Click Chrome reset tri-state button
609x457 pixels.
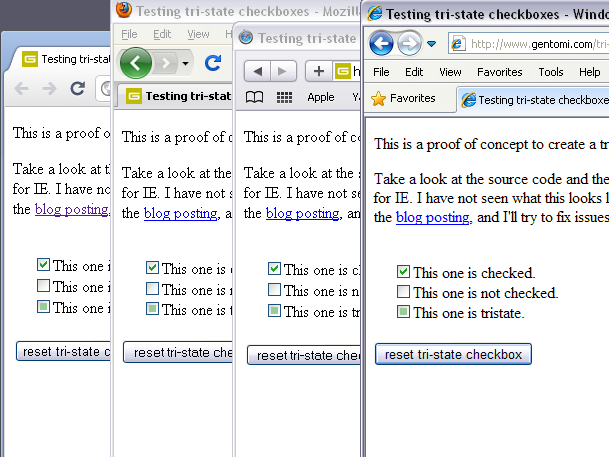(63, 351)
